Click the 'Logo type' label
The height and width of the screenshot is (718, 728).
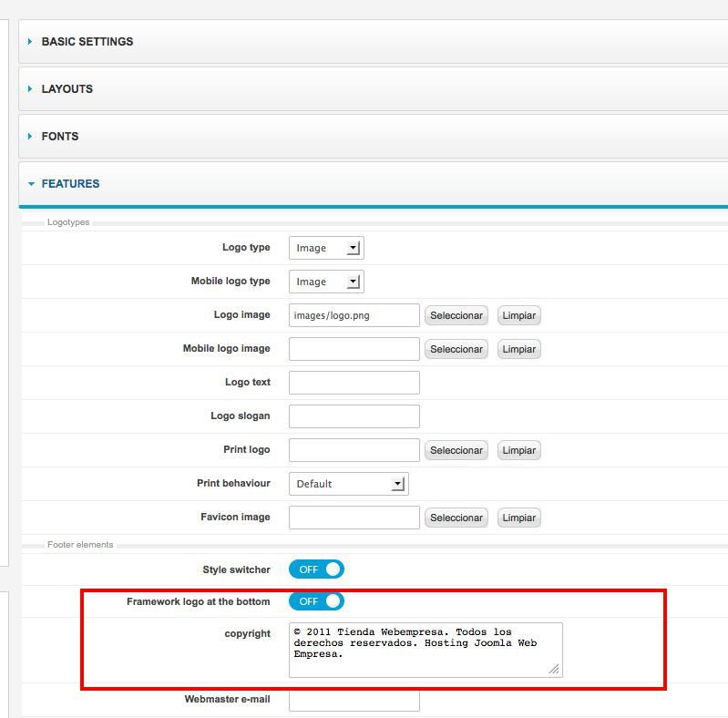point(246,247)
